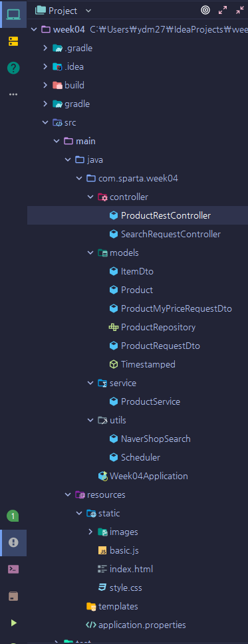
Task: Collapse the models package
Action: 90,253
